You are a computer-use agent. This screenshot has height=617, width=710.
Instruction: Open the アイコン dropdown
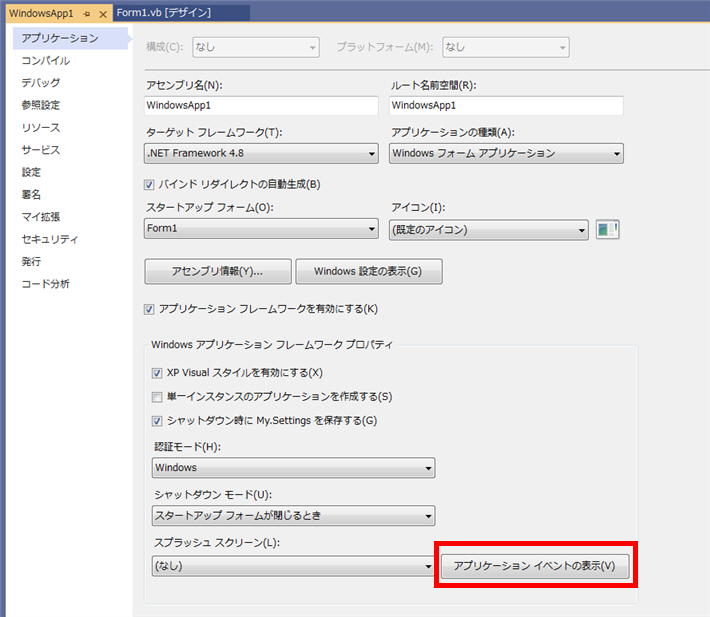(x=489, y=230)
